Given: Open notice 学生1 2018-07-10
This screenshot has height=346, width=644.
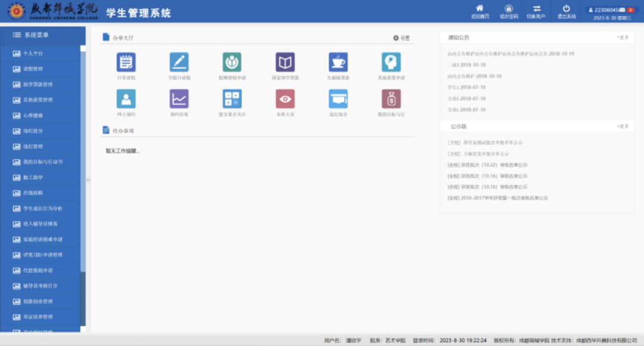Looking at the screenshot, I should pos(466,88).
